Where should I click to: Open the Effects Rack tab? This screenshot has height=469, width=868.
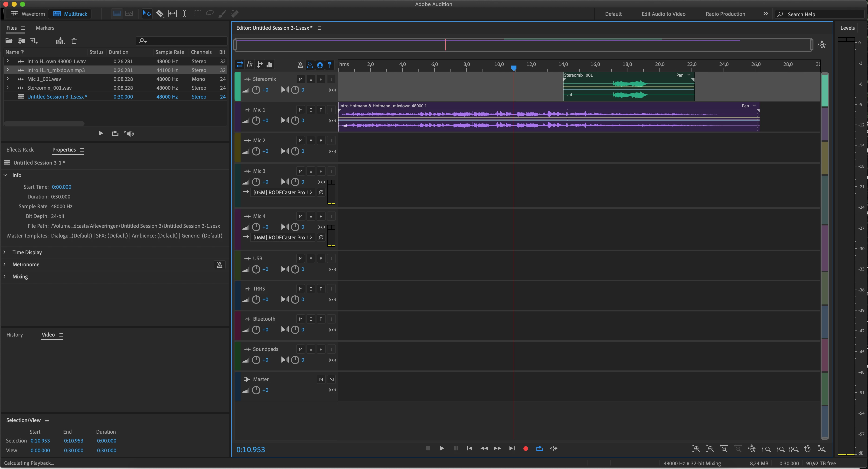pos(20,150)
